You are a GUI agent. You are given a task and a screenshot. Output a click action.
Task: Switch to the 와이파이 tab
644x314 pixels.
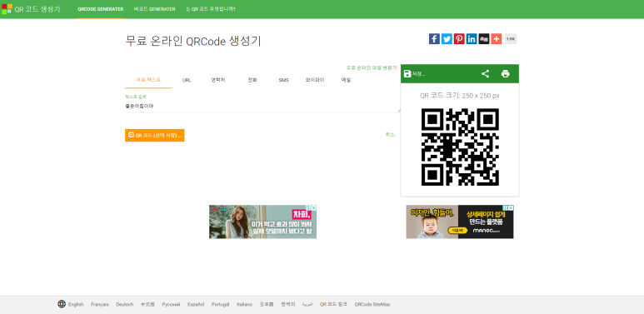pos(315,80)
